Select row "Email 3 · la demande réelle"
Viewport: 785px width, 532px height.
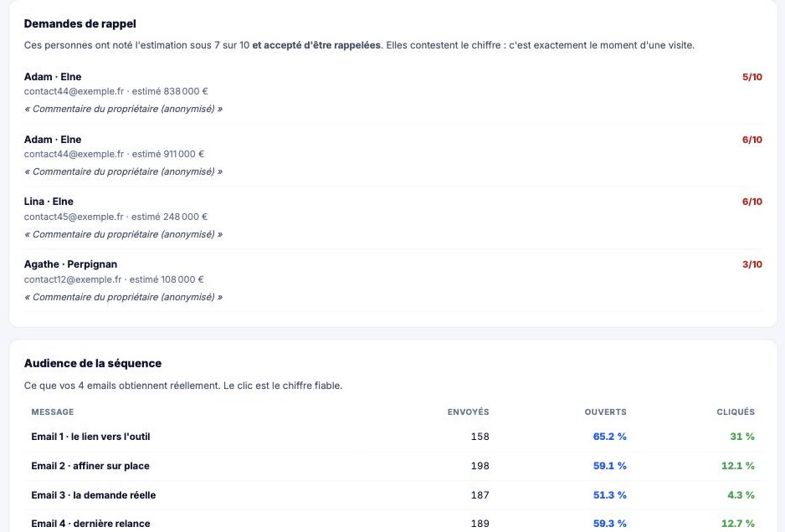393,495
